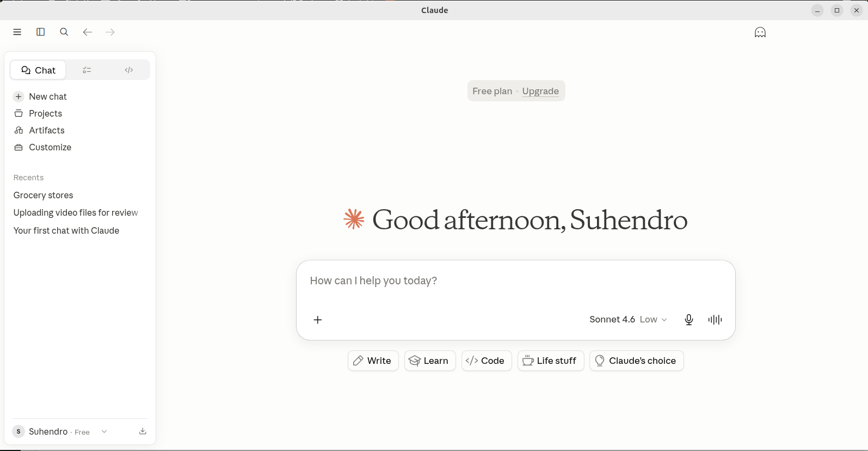The image size is (868, 451).
Task: Go forward with the right arrow
Action: click(x=110, y=32)
